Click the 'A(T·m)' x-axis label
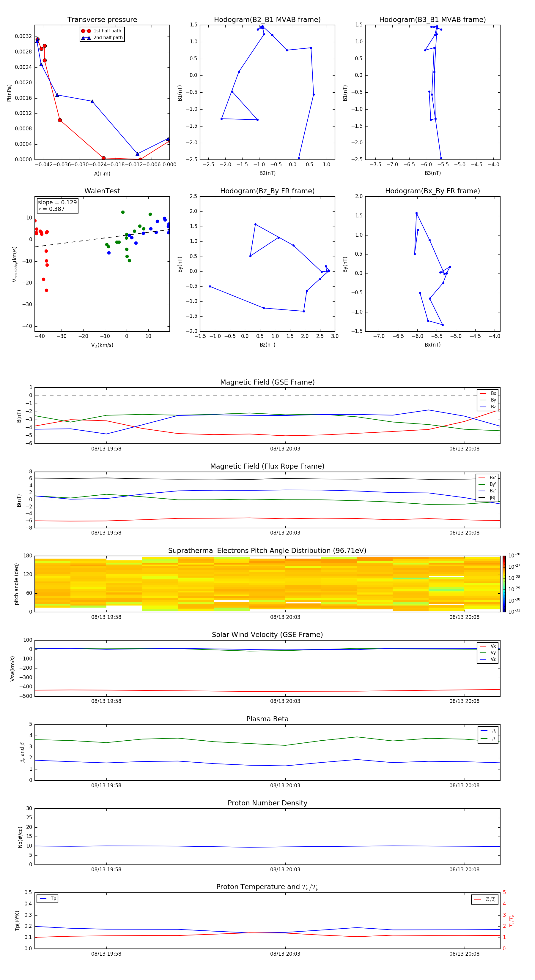535x980 pixels. (102, 174)
